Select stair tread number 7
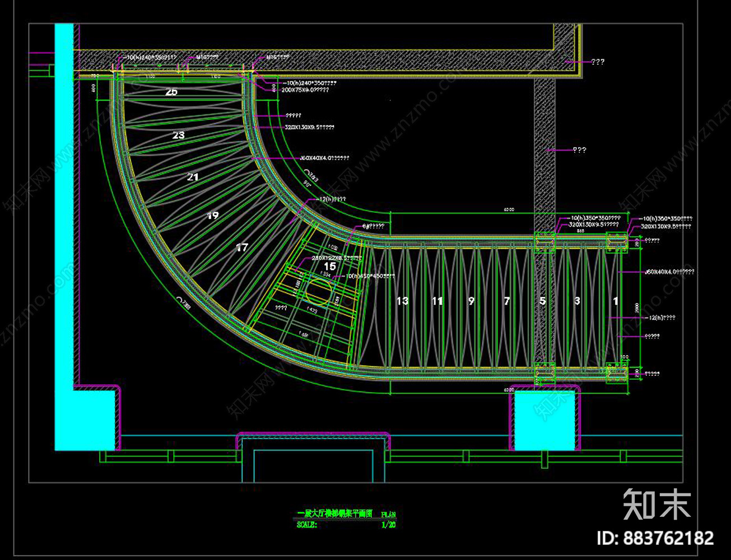The height and width of the screenshot is (560, 731). point(507,301)
